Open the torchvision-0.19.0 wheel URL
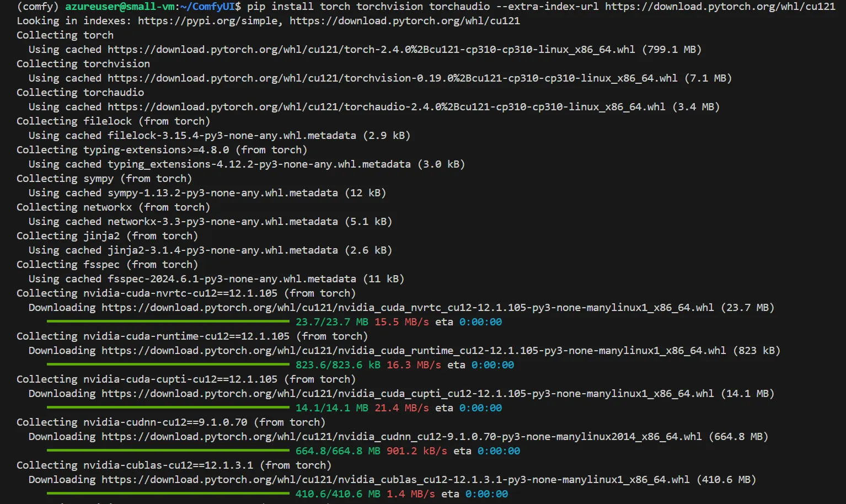Image resolution: width=846 pixels, height=504 pixels. (x=393, y=78)
